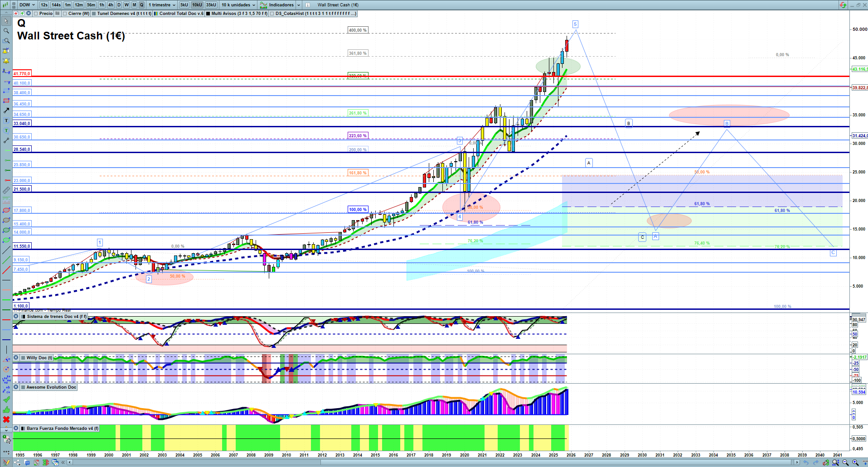Viewport: 868px width, 467px height.
Task: Switch to the weekly W timeframe
Action: click(x=126, y=5)
